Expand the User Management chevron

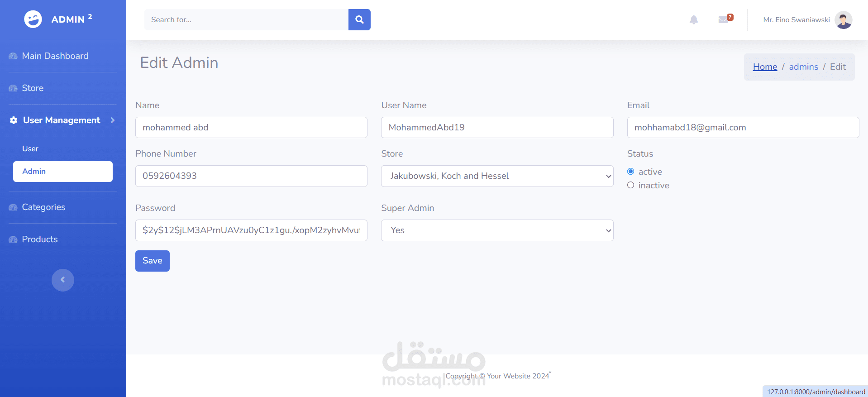[x=113, y=120]
